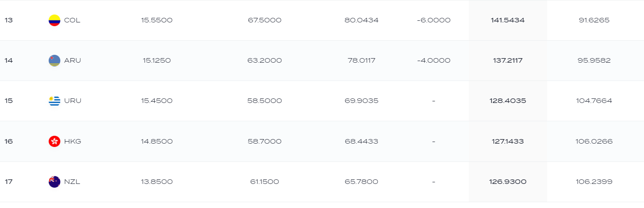Viewport: 644px width, 208px height.
Task: Click the Uruguay flag icon
Action: click(x=54, y=101)
